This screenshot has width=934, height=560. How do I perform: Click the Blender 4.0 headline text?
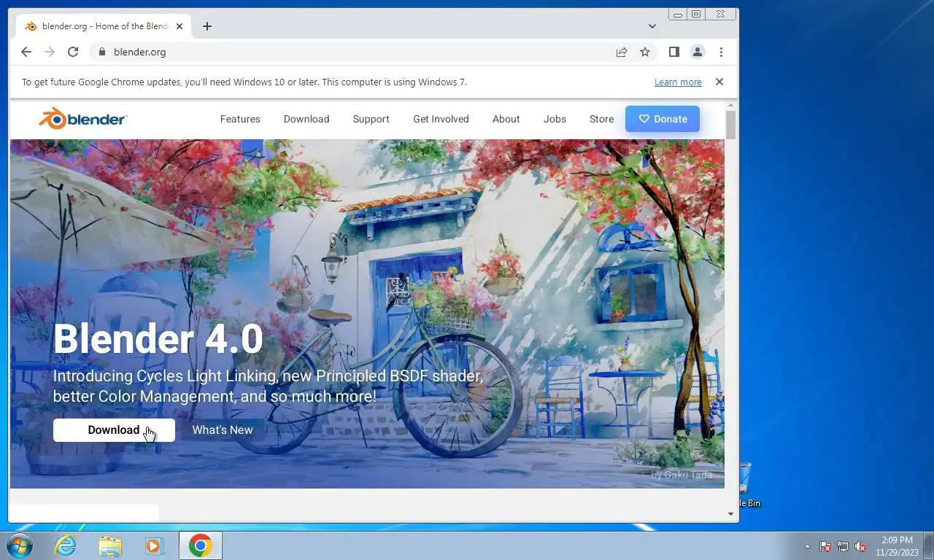tap(158, 339)
